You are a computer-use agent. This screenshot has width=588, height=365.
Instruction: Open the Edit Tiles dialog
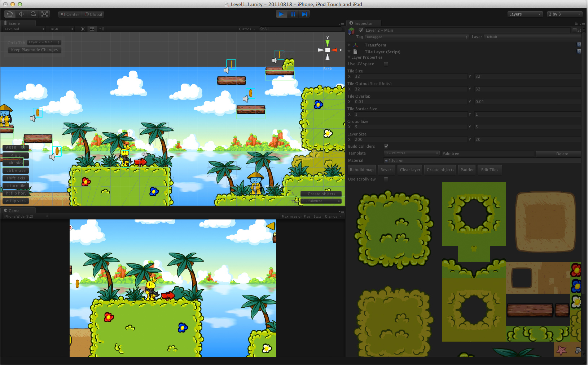pos(490,169)
